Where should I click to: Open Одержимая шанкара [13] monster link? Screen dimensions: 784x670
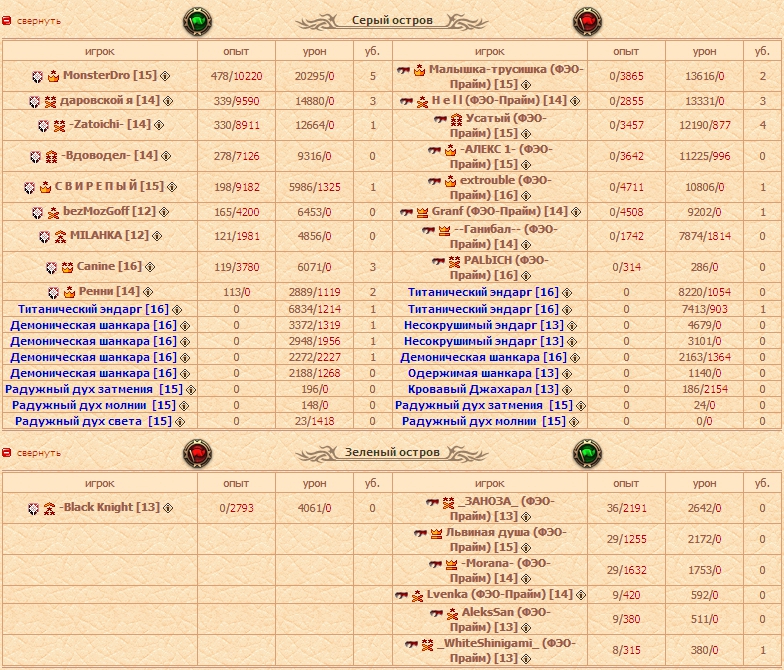pos(483,374)
